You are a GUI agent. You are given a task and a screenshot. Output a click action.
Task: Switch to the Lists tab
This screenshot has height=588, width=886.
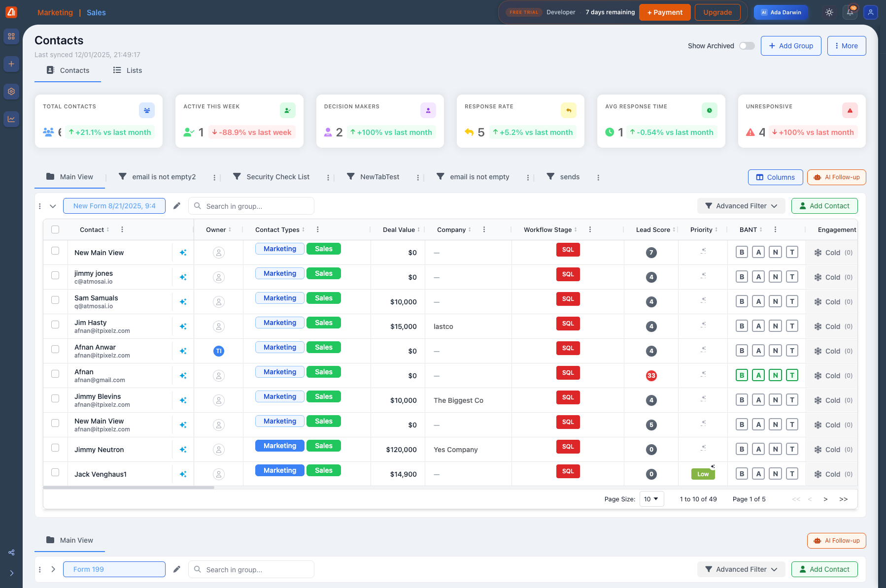point(128,70)
